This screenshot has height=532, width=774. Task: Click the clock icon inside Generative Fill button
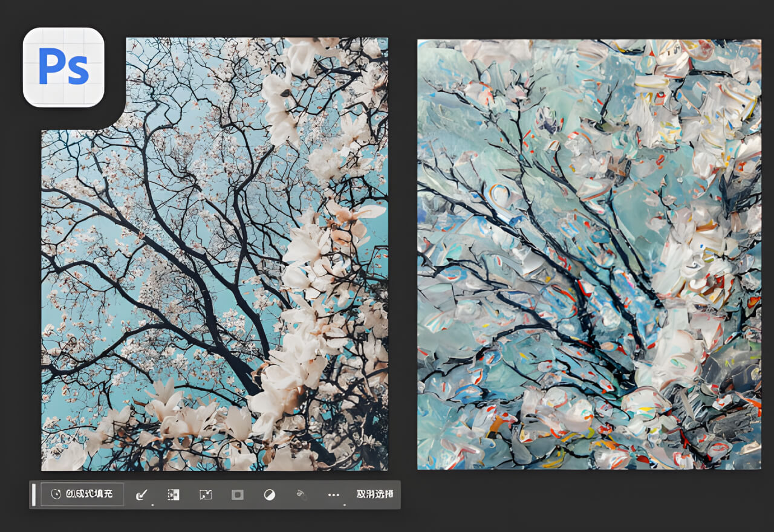click(x=54, y=493)
